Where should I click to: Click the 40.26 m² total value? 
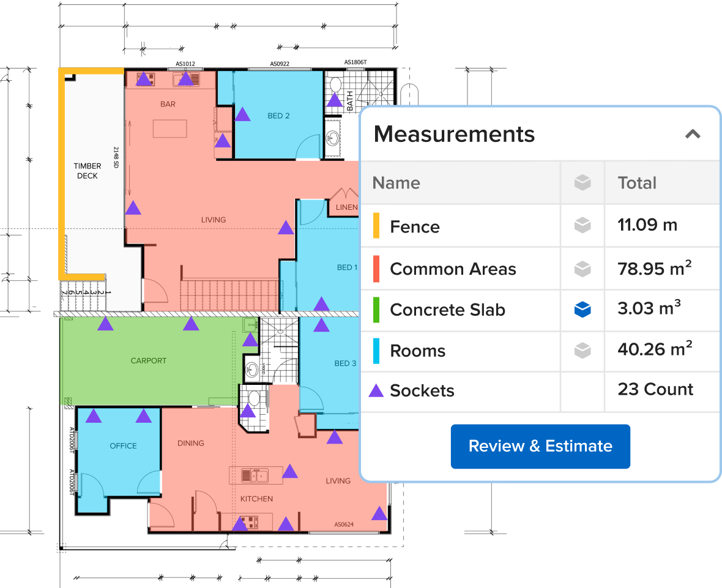(655, 349)
